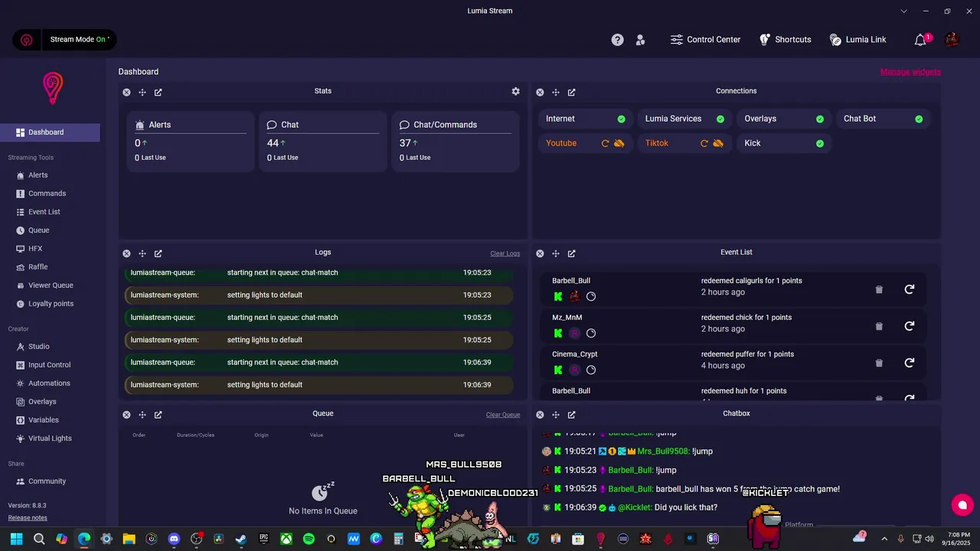This screenshot has width=980, height=551.
Task: Click Youtube disconnected cloud icon
Action: tap(619, 143)
